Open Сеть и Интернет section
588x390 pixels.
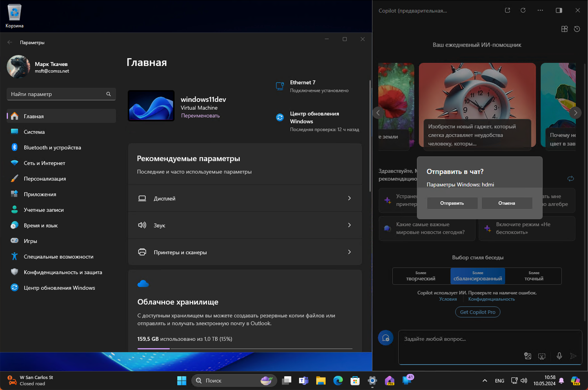point(62,163)
